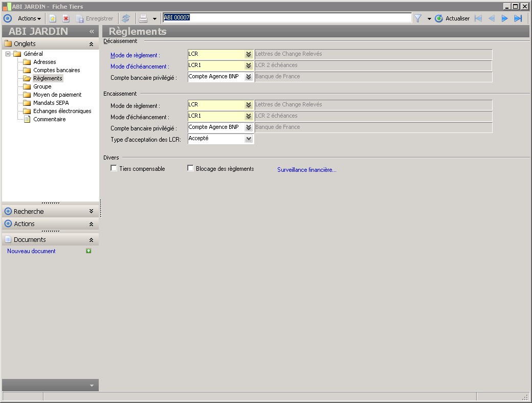Click the red delete record icon
This screenshot has width=532, height=403.
pyautogui.click(x=66, y=18)
